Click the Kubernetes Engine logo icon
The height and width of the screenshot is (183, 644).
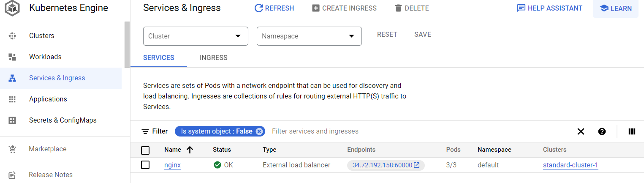click(x=13, y=8)
